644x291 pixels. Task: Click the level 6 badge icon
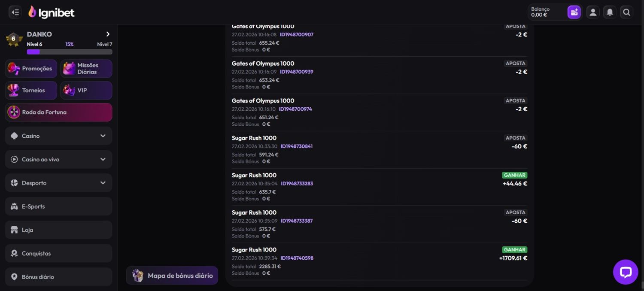click(x=14, y=39)
